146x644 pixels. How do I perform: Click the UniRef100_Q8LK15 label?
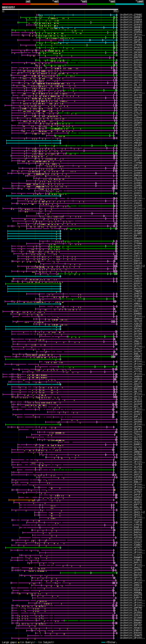tap(131, 178)
